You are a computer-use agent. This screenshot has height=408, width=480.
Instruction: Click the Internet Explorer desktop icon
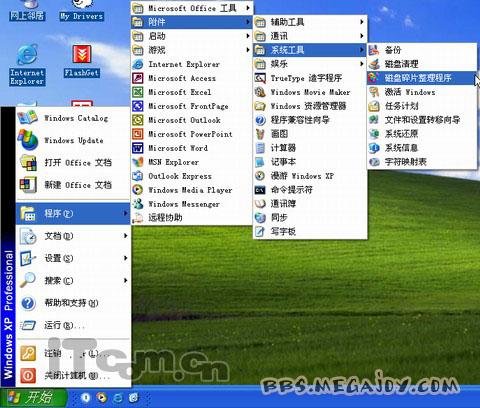[x=27, y=54]
